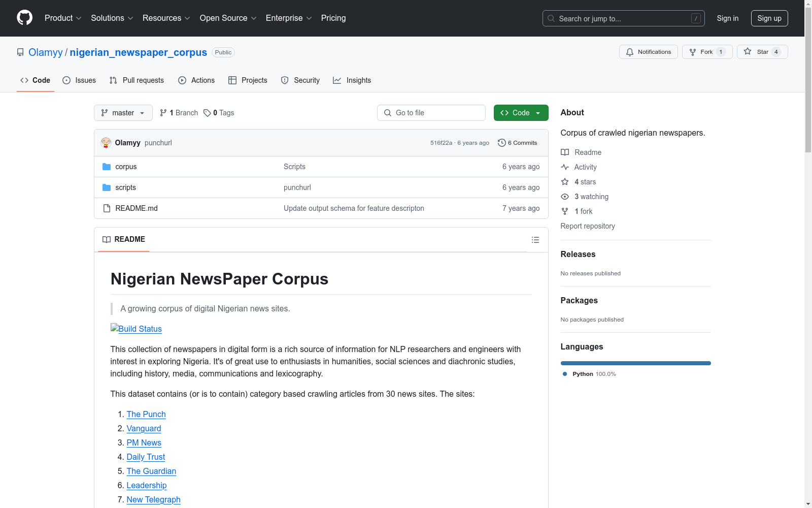
Task: Click the Build Status badge link
Action: click(136, 329)
